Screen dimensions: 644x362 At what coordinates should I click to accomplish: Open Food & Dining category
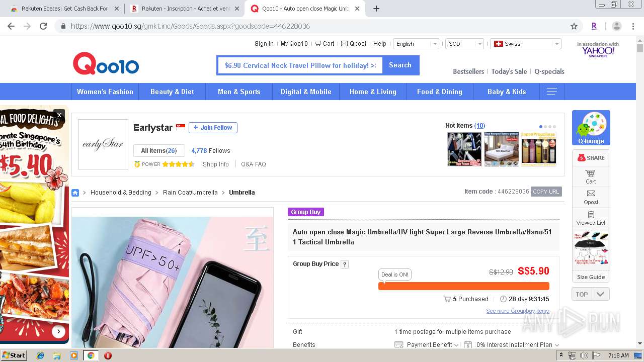click(440, 92)
